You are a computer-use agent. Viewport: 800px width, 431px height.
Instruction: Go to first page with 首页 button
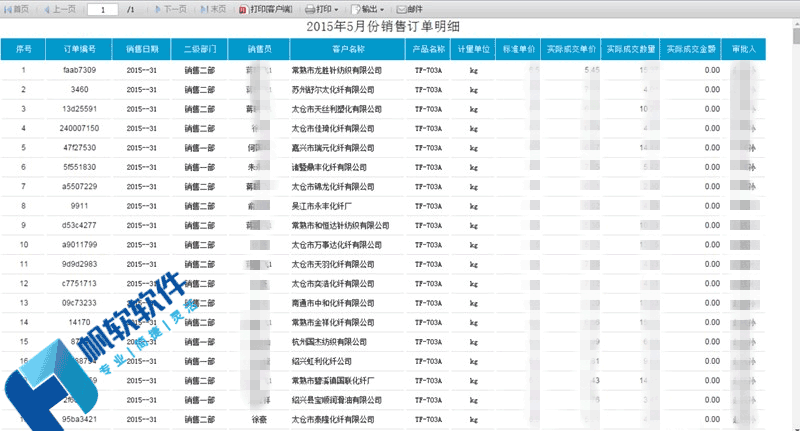pos(16,9)
